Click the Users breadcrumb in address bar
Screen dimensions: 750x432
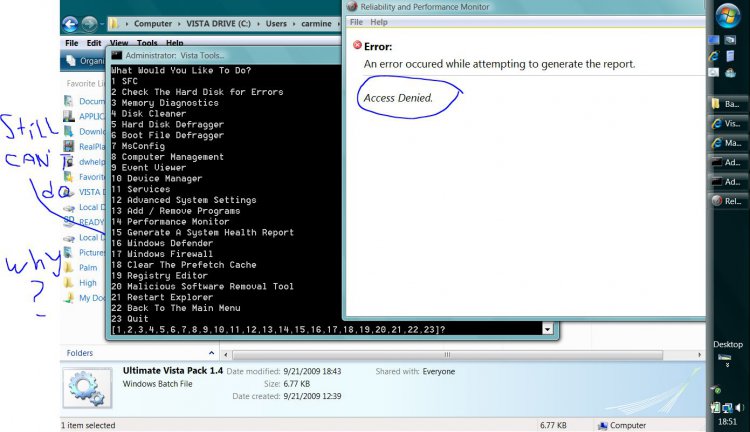click(276, 23)
